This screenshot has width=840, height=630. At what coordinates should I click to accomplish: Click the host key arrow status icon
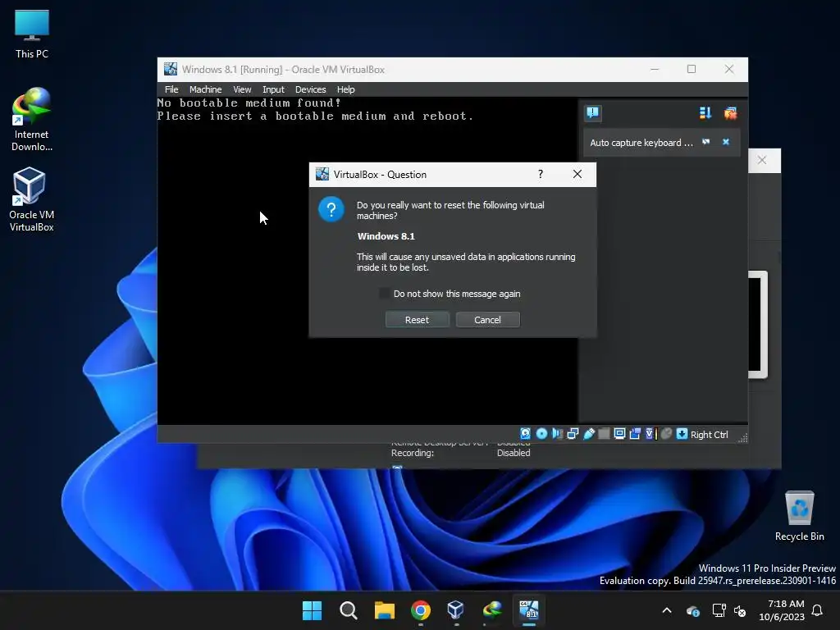[682, 434]
